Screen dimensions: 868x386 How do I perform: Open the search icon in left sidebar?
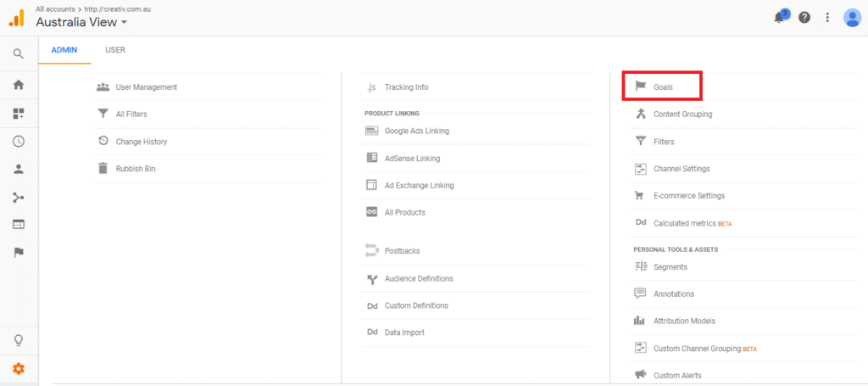point(19,53)
